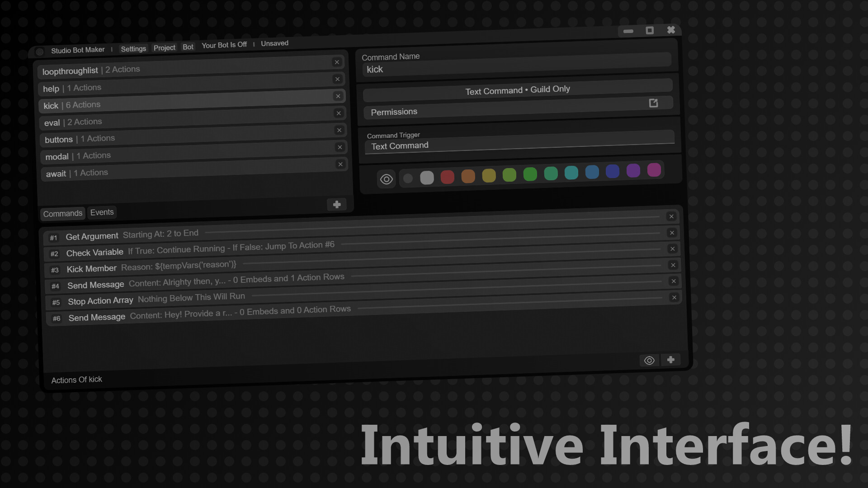Toggle the eye icon in actions panel
This screenshot has width=868, height=488.
tap(649, 361)
